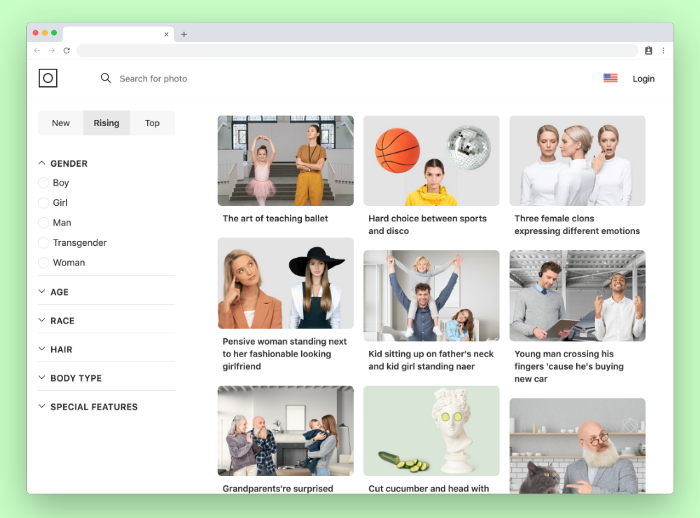Click the Login link
This screenshot has width=700, height=518.
[x=643, y=79]
